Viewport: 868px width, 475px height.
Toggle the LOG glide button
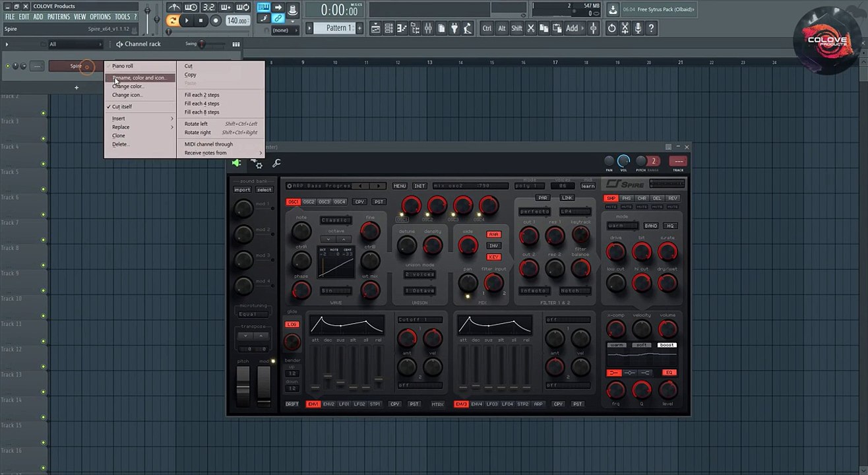click(292, 325)
